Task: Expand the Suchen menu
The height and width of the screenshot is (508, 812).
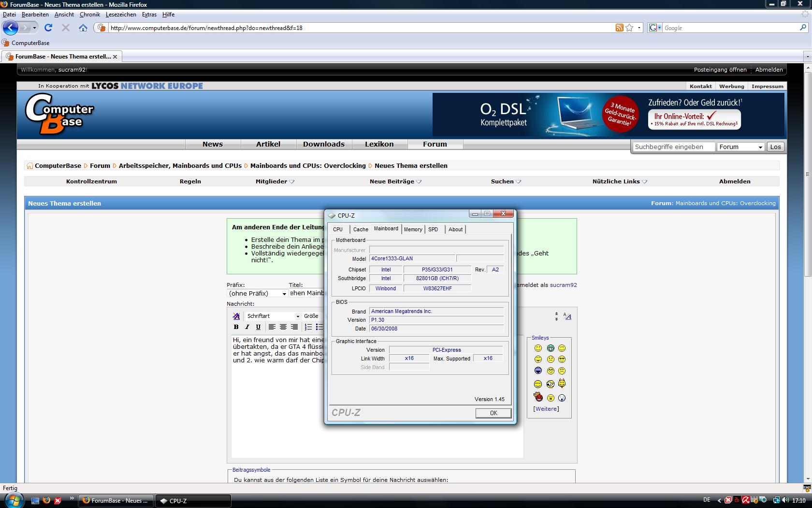Action: (506, 181)
